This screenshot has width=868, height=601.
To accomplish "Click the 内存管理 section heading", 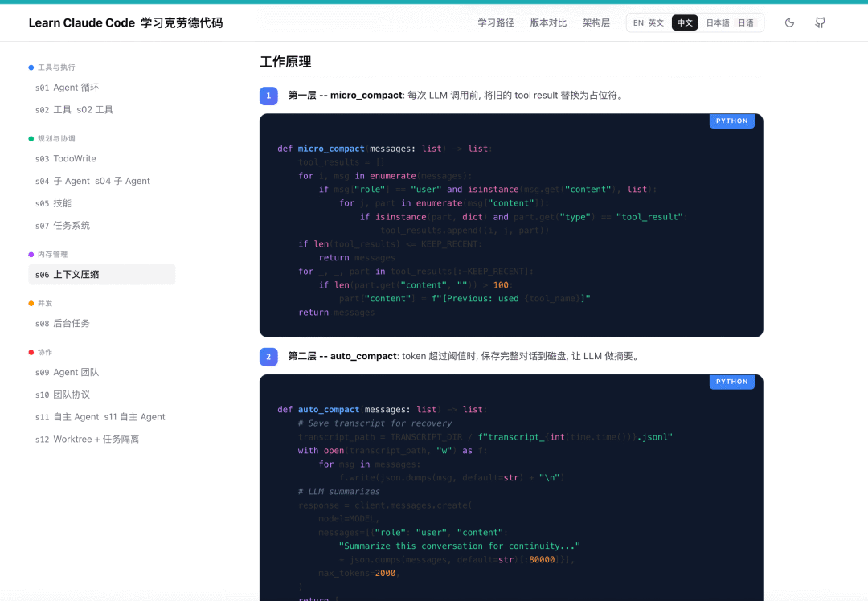I will pyautogui.click(x=52, y=255).
